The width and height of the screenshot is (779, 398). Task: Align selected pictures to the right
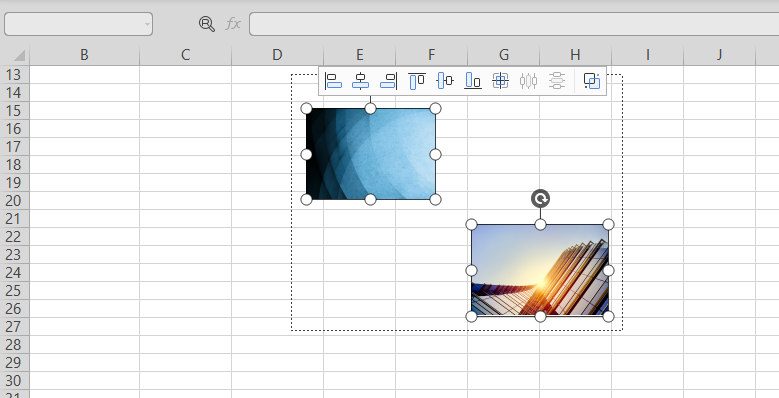[389, 80]
